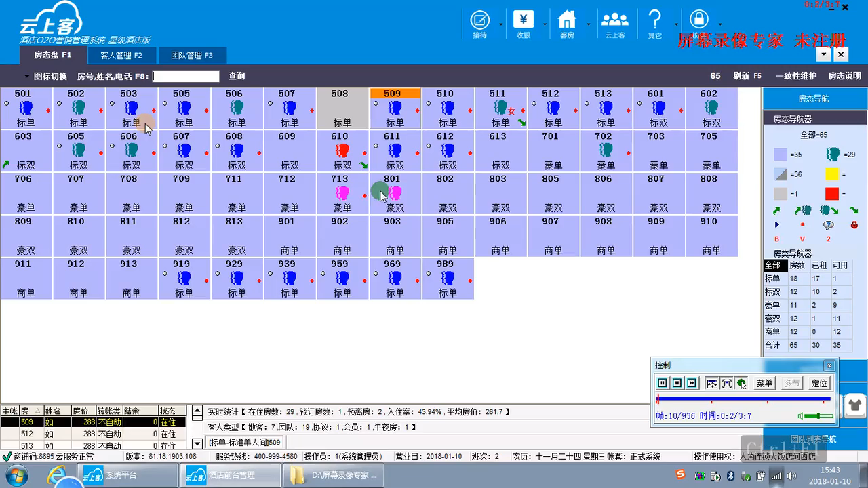Select room 919 guest icon

[x=184, y=278]
